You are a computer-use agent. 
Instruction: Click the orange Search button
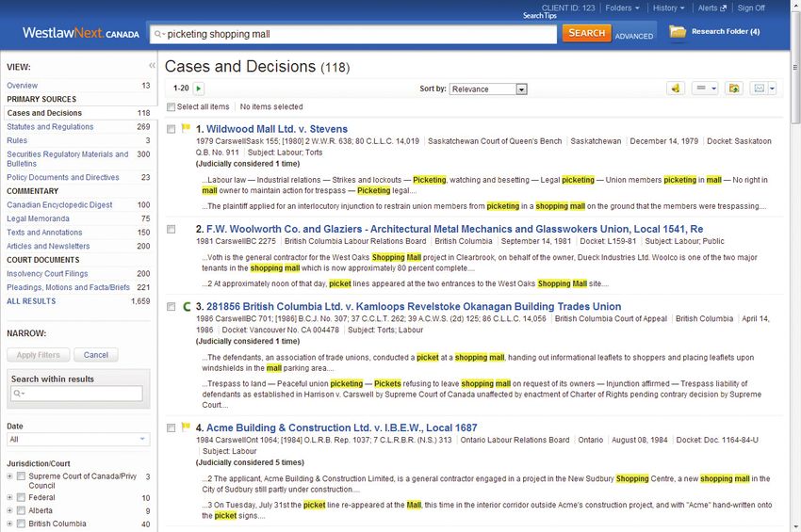tap(586, 33)
